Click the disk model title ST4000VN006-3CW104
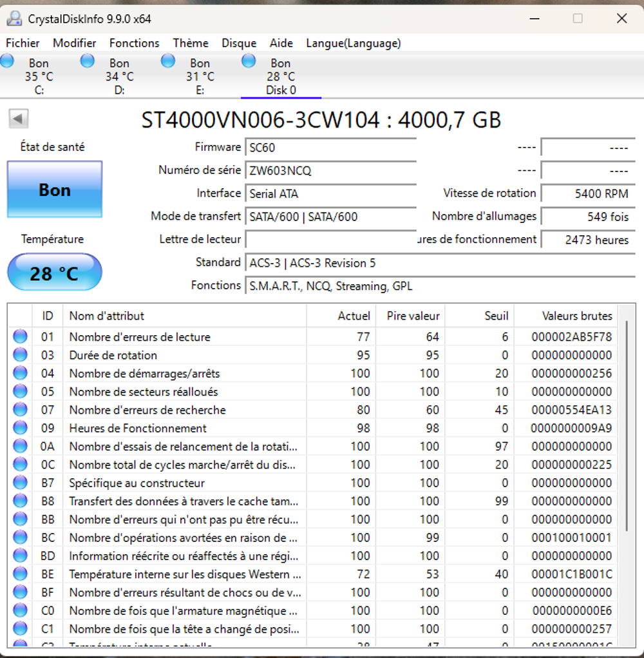 pos(321,120)
